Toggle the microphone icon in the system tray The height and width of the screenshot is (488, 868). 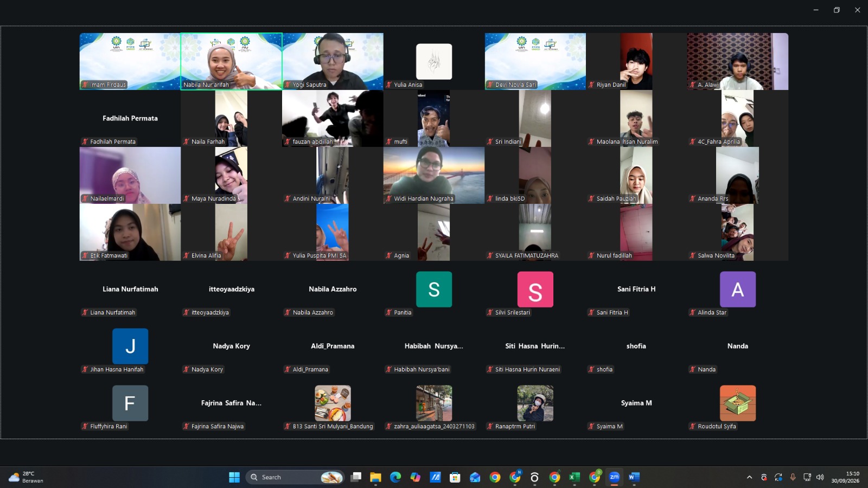click(x=793, y=477)
